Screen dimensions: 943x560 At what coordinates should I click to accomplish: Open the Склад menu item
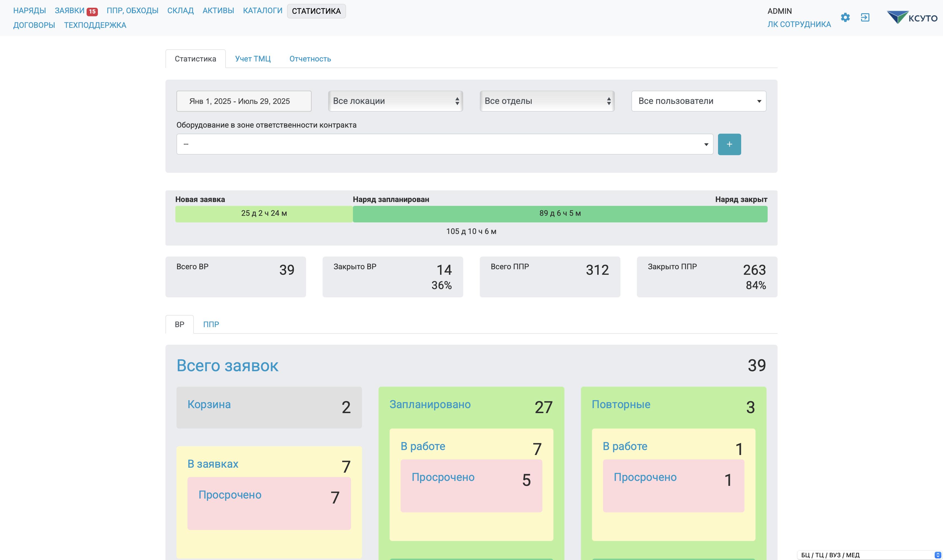[x=180, y=10]
